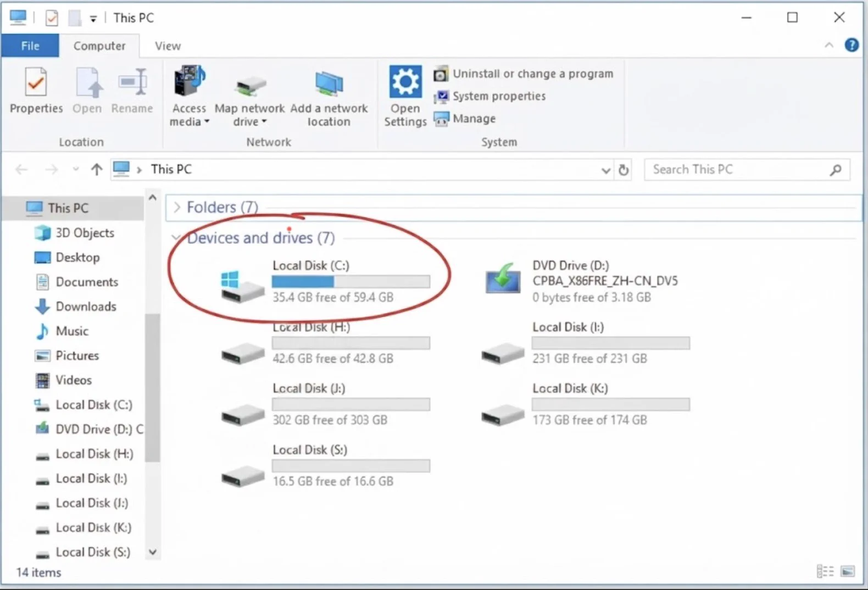Screen dimensions: 868x590
Task: Click Quick Access properties checkmark icon
Action: pyautogui.click(x=51, y=18)
